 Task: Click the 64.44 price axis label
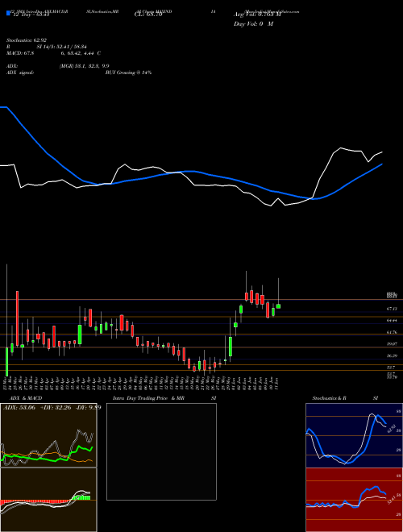pos(392,320)
